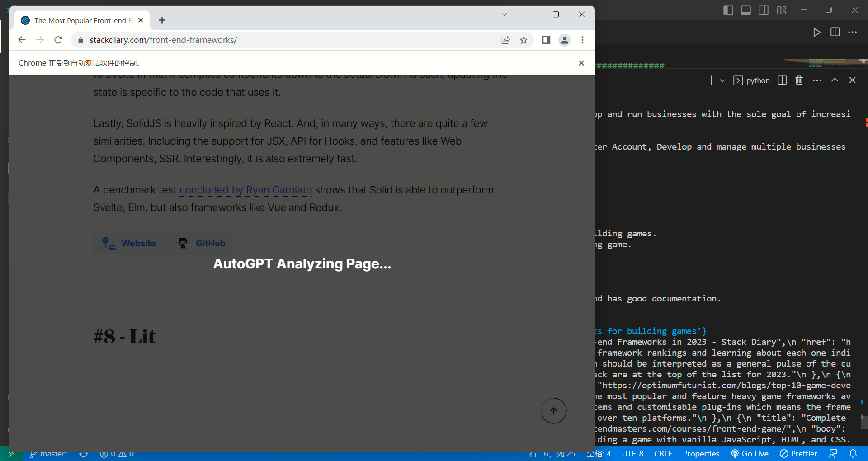868x461 pixels.
Task: Open the concluded by Ryan Carniato link
Action: coord(245,190)
